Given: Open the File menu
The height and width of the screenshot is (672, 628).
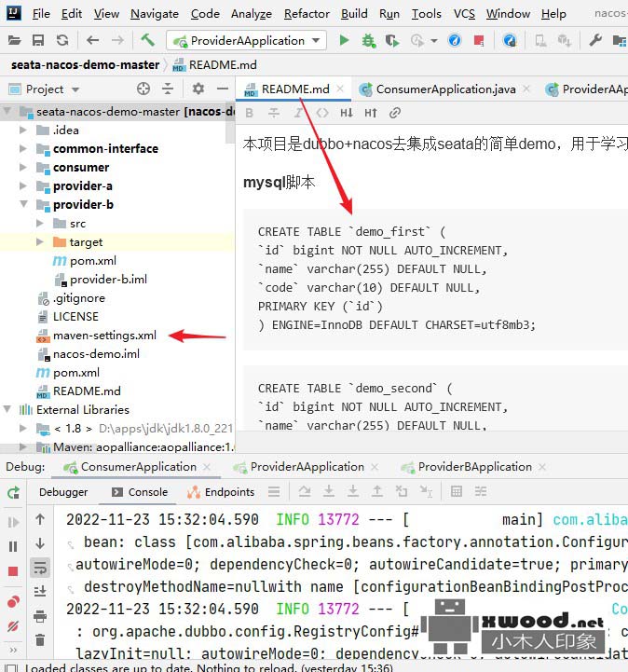Looking at the screenshot, I should [41, 14].
